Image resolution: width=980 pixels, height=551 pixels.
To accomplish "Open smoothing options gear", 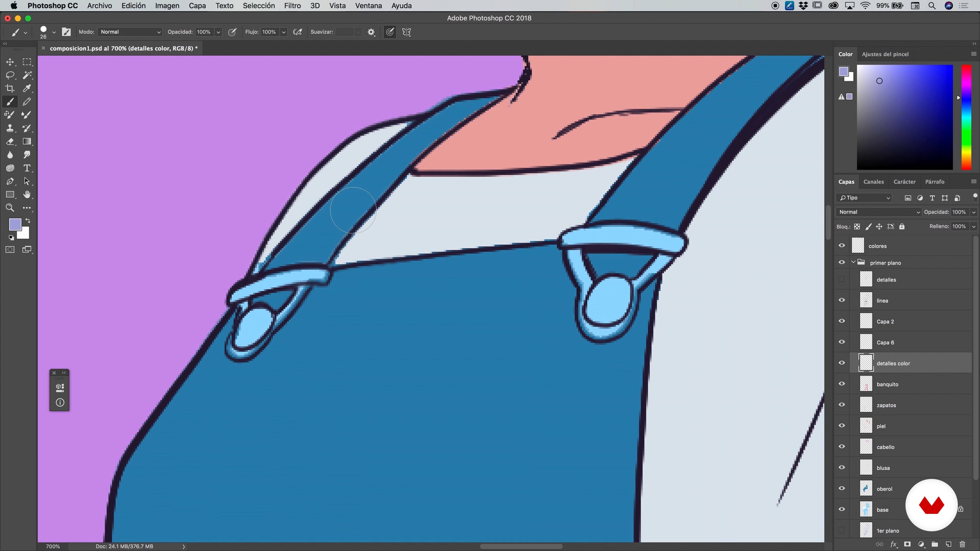I will tap(371, 32).
